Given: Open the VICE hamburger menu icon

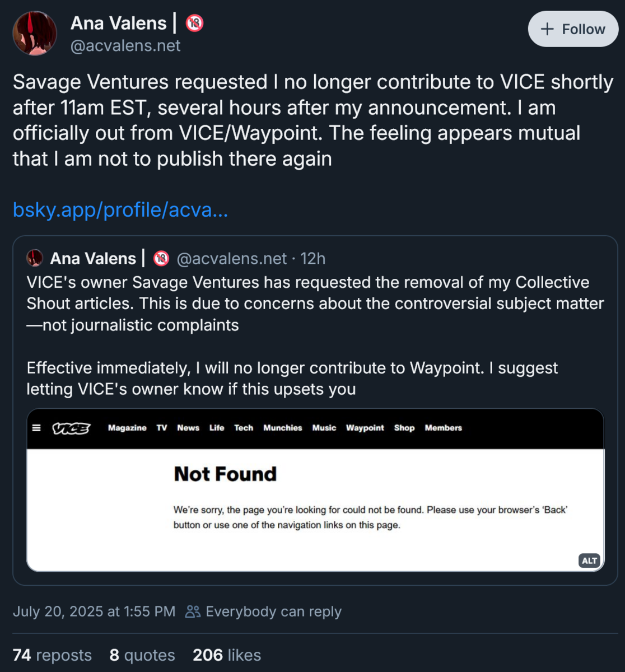Looking at the screenshot, I should pos(37,428).
